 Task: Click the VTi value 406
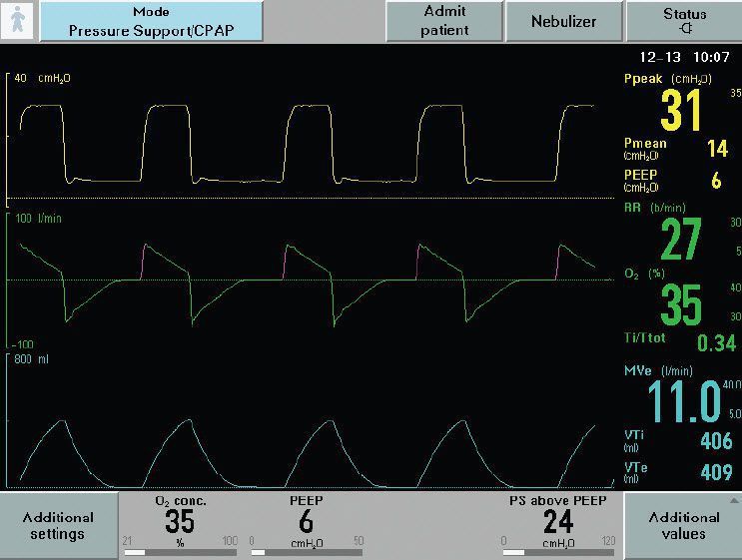(x=715, y=441)
